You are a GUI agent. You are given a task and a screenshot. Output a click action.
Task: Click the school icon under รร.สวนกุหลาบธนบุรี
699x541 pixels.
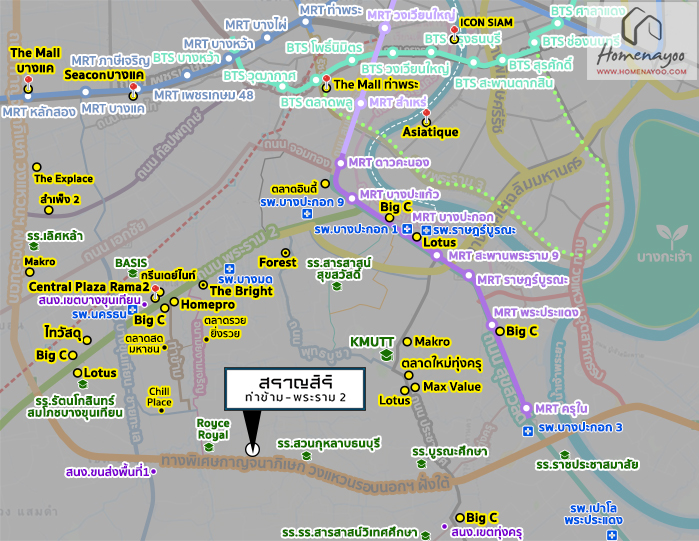(306, 455)
